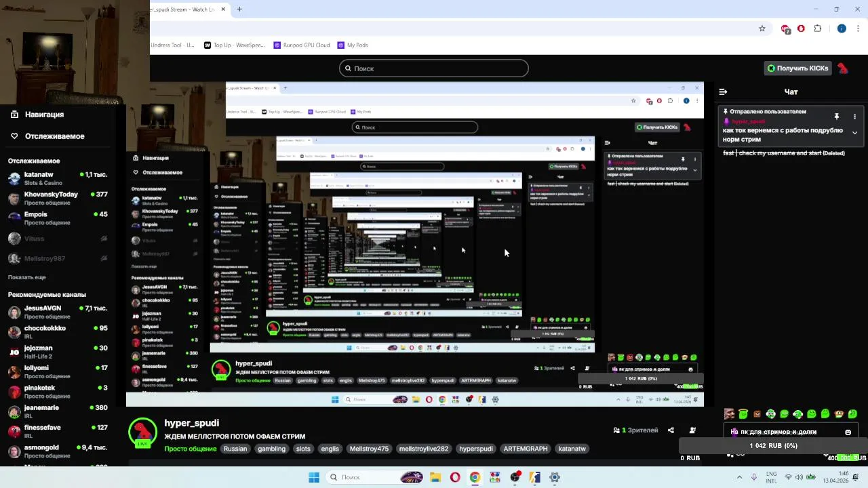Collapse pinned message with chevron

pyautogui.click(x=854, y=133)
